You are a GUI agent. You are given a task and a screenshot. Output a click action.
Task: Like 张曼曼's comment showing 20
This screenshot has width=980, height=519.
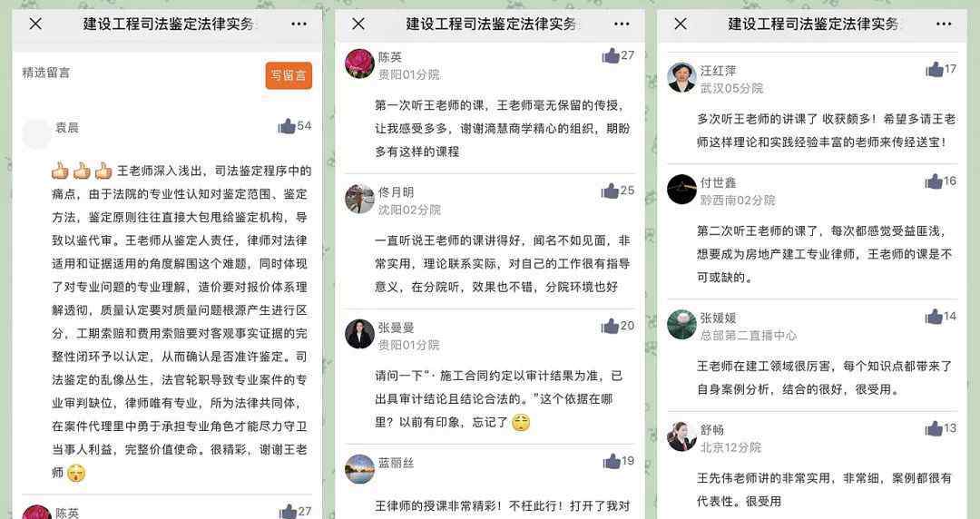coord(610,326)
